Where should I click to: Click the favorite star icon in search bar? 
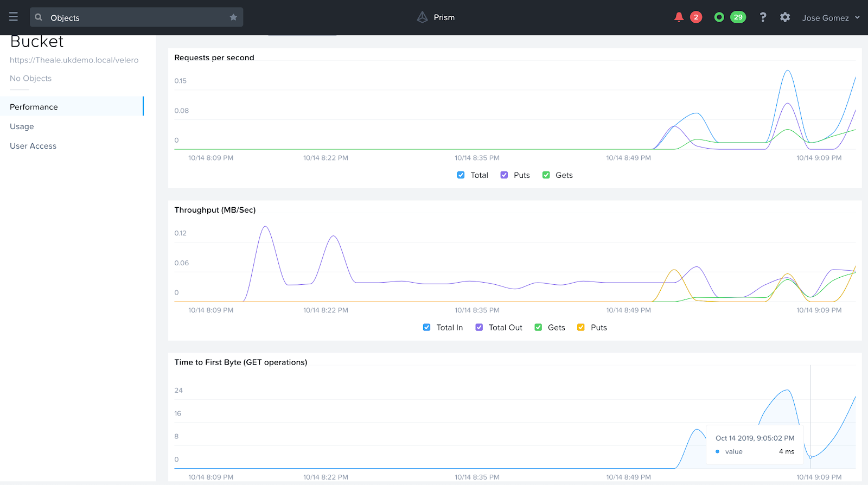click(x=233, y=17)
